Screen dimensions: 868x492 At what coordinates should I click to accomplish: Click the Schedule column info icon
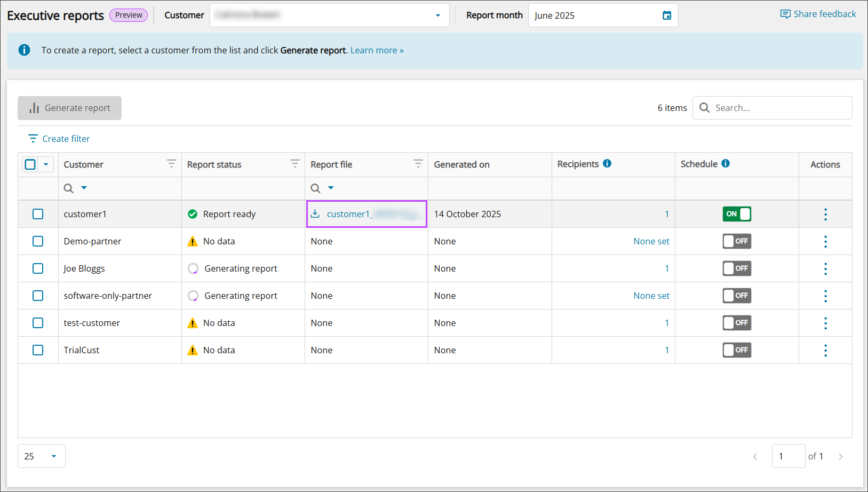click(x=726, y=164)
